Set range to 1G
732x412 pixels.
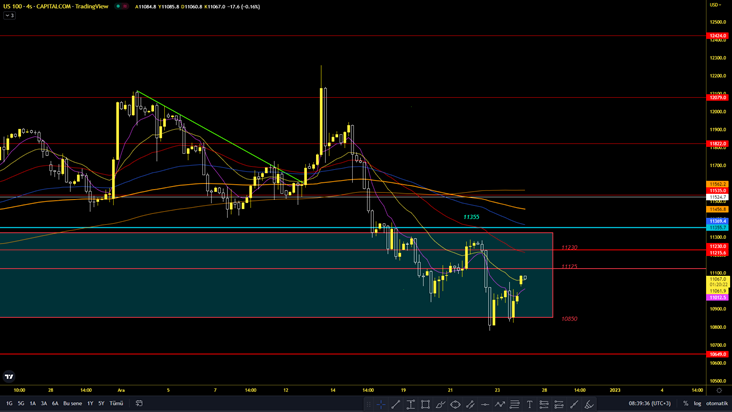(9, 403)
